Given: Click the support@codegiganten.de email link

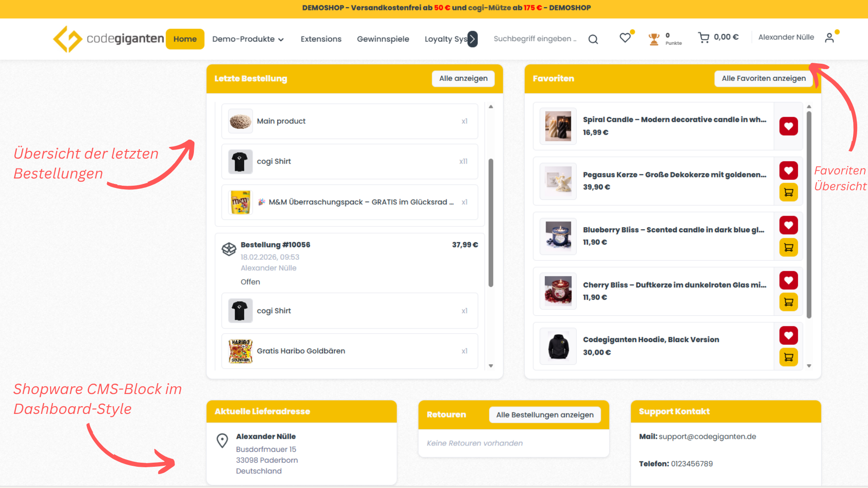Looking at the screenshot, I should point(708,436).
